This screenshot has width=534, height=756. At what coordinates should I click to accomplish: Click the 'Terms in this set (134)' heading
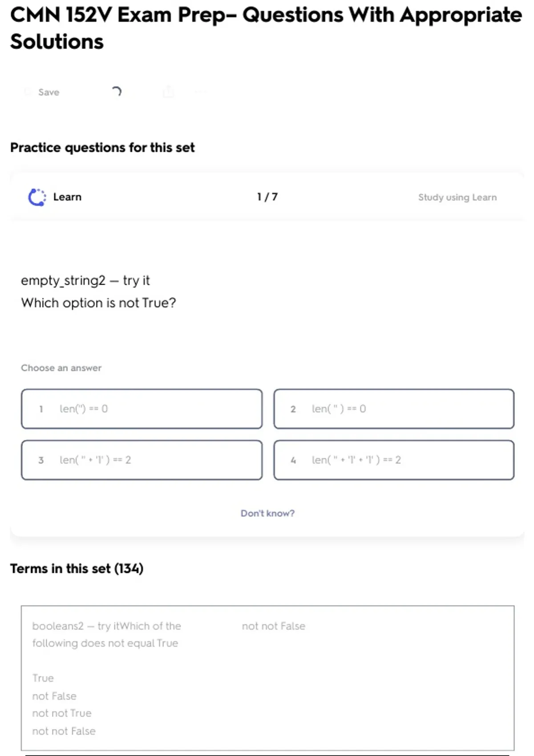coord(77,569)
